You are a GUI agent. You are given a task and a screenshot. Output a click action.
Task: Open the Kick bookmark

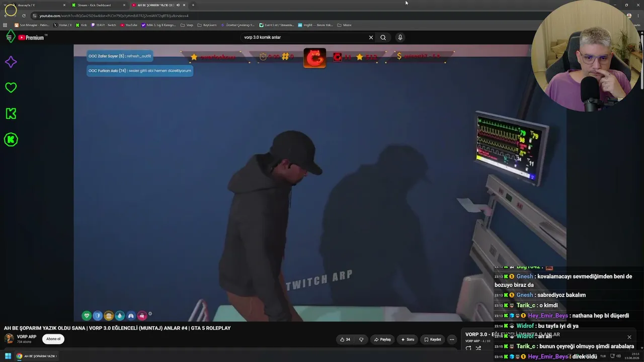(x=82, y=25)
